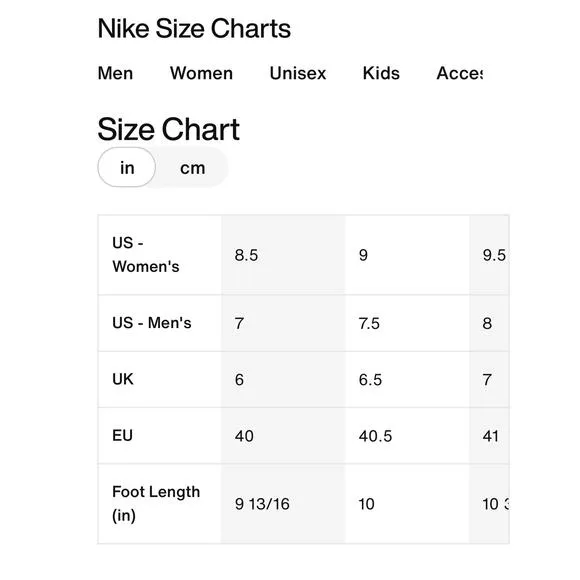The image size is (580, 580).
Task: Open the Women size chart tab
Action: (201, 73)
